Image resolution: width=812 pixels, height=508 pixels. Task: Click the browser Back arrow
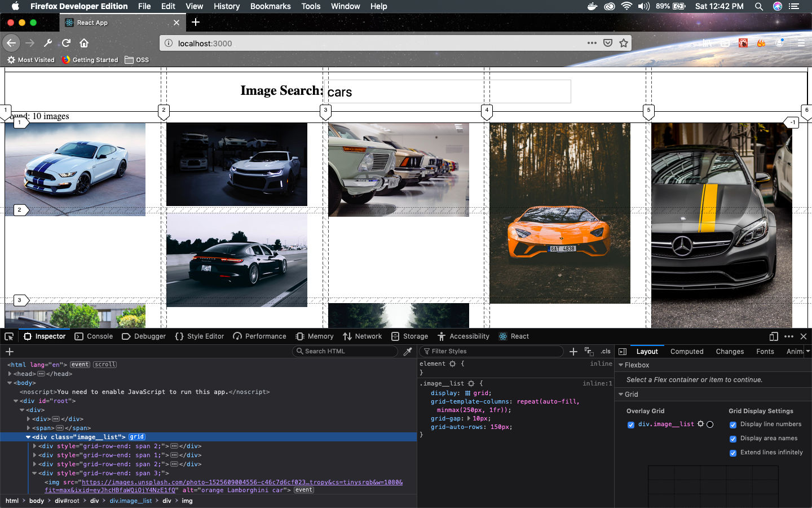tap(11, 43)
